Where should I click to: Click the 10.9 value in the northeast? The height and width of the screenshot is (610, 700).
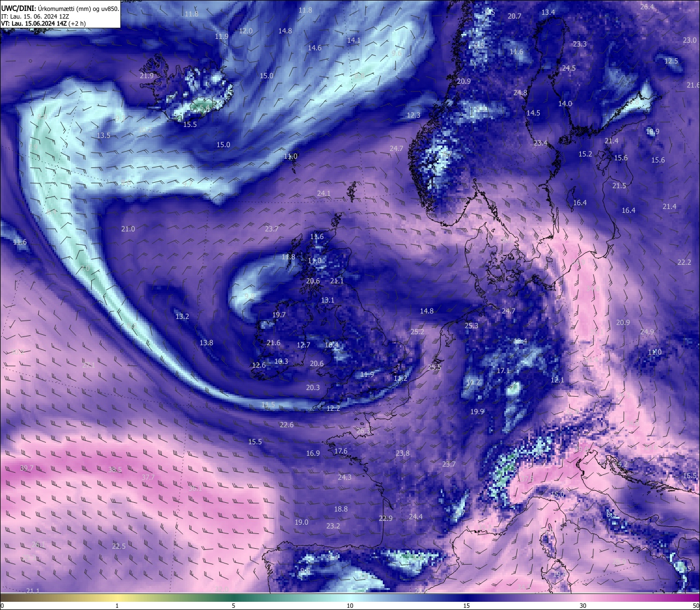coord(652,131)
